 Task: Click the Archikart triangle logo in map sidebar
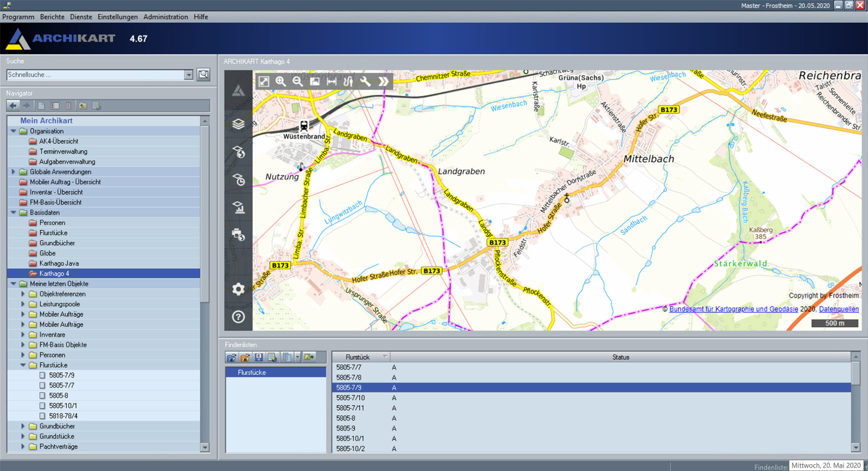click(238, 90)
